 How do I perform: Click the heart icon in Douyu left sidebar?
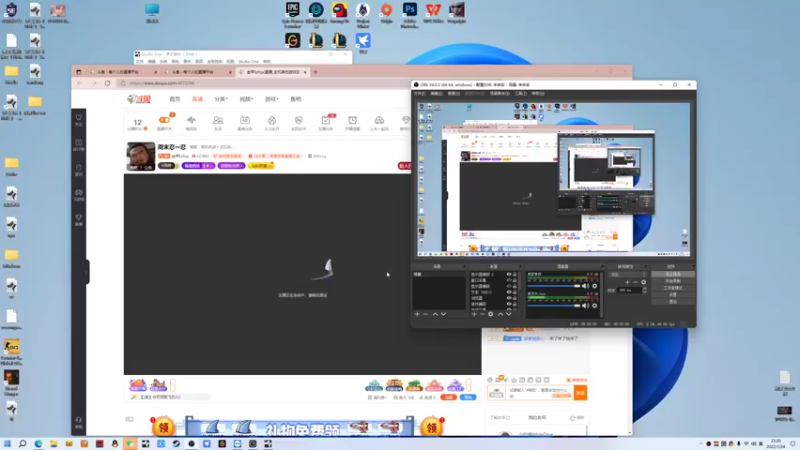[x=79, y=117]
